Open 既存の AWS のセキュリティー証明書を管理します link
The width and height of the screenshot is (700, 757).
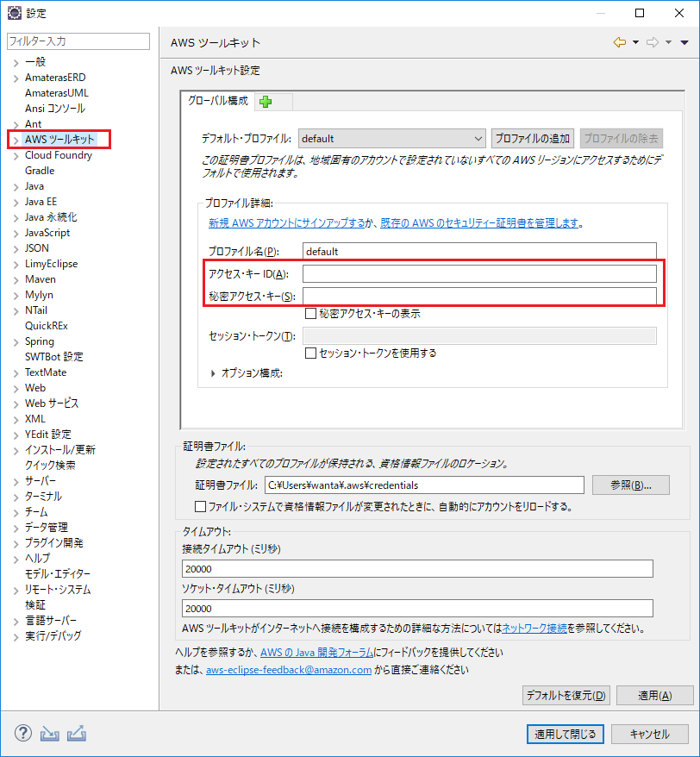pyautogui.click(x=479, y=223)
